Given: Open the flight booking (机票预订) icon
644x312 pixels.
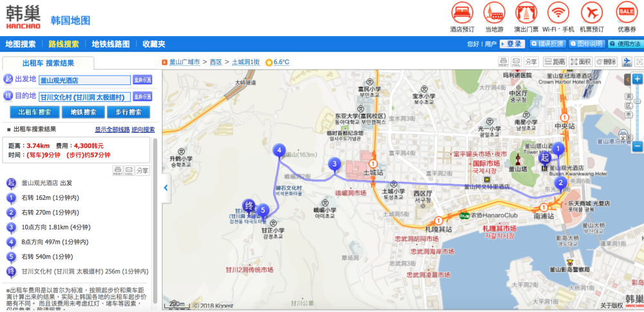Looking at the screenshot, I should pos(591,13).
